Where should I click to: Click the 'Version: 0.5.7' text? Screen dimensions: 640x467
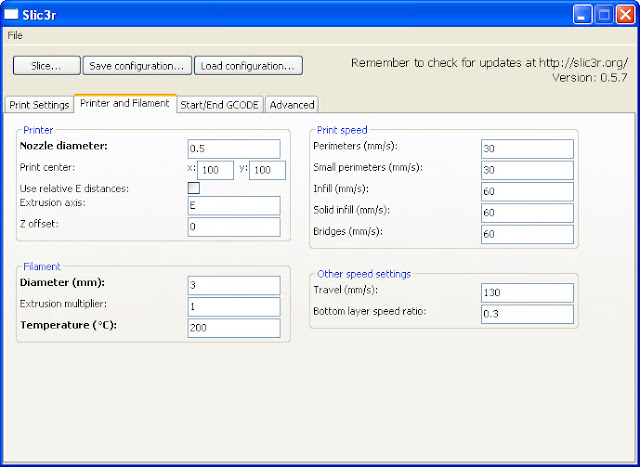tap(589, 78)
